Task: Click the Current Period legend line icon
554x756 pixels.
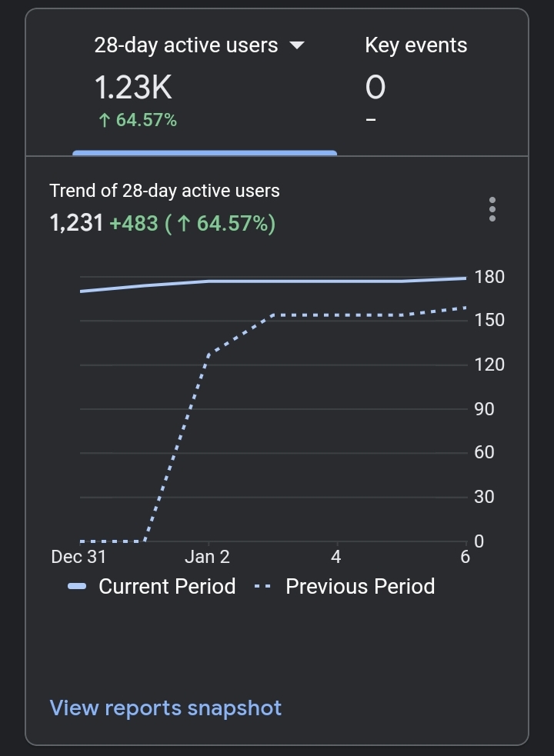Action: pos(77,587)
